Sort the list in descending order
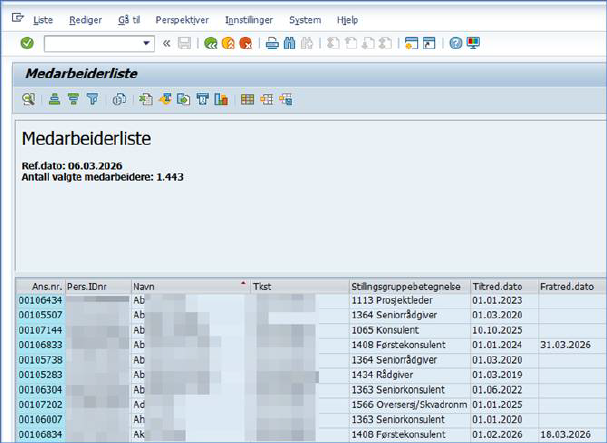 (73, 100)
